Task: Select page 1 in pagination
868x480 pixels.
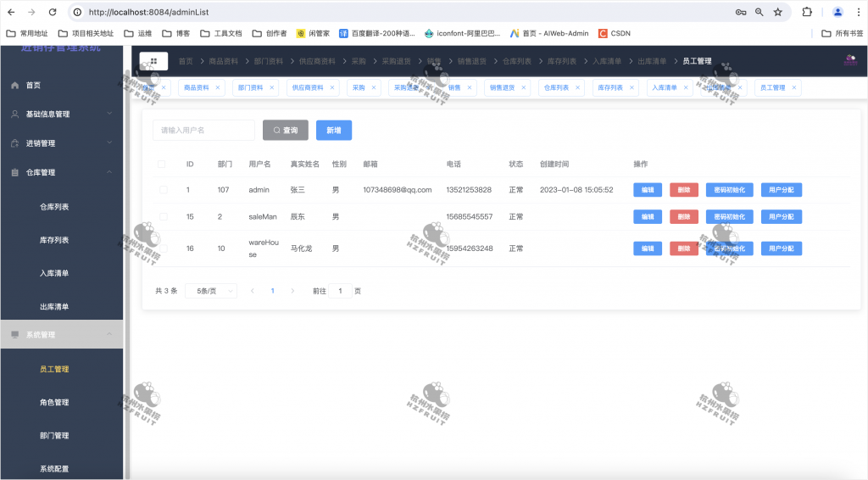Action: (272, 291)
